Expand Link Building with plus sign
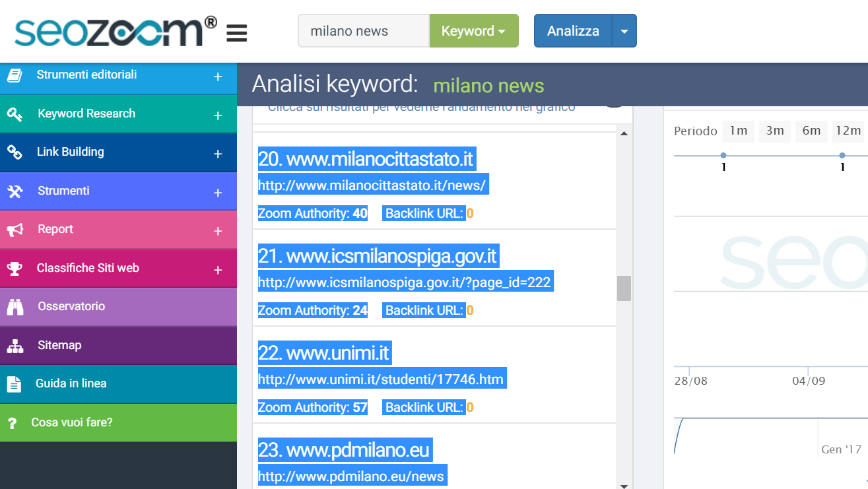Image resolution: width=868 pixels, height=489 pixels. click(218, 154)
